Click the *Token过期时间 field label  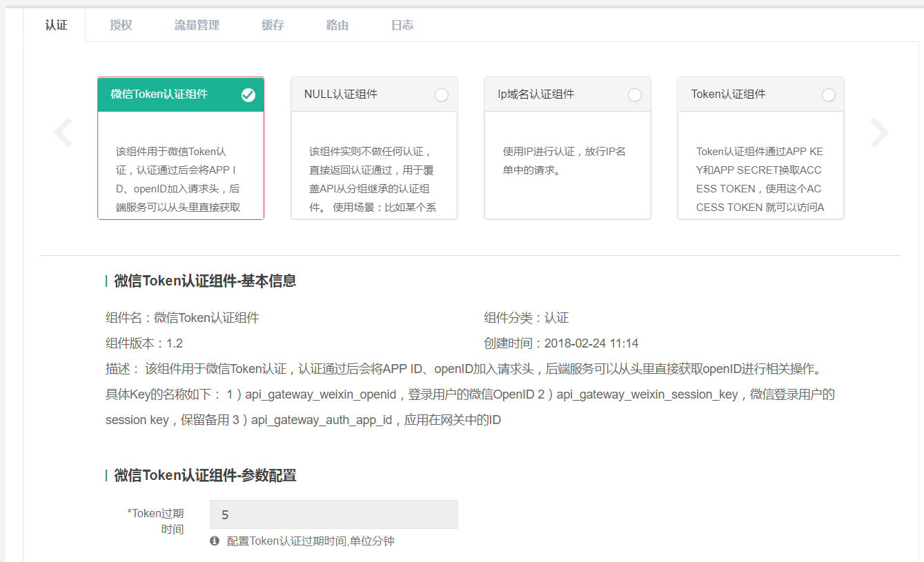[155, 521]
